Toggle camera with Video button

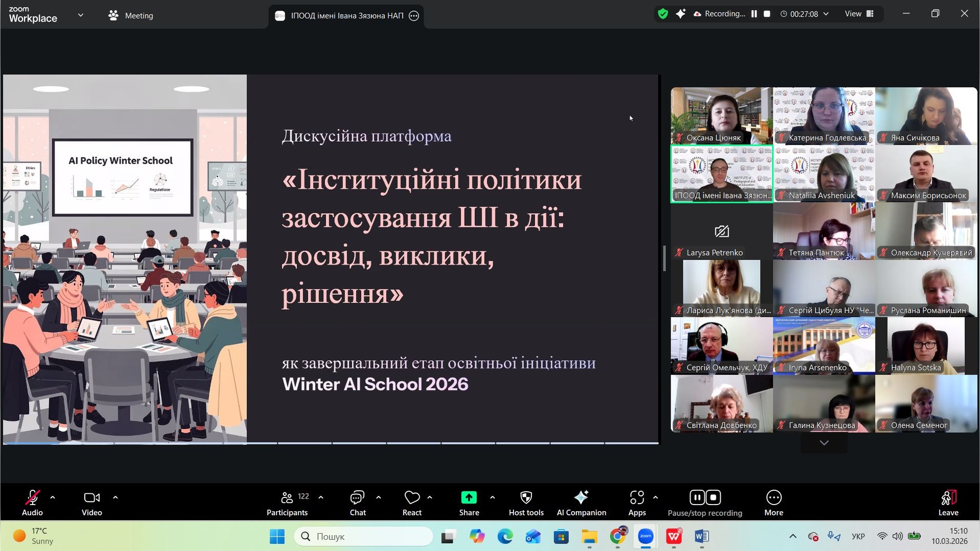[x=92, y=503]
